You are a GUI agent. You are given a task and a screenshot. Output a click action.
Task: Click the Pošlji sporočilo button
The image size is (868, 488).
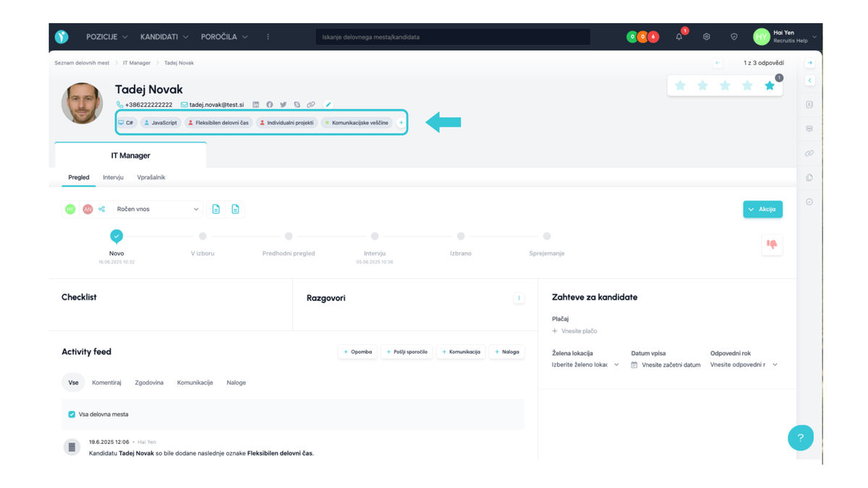point(407,352)
